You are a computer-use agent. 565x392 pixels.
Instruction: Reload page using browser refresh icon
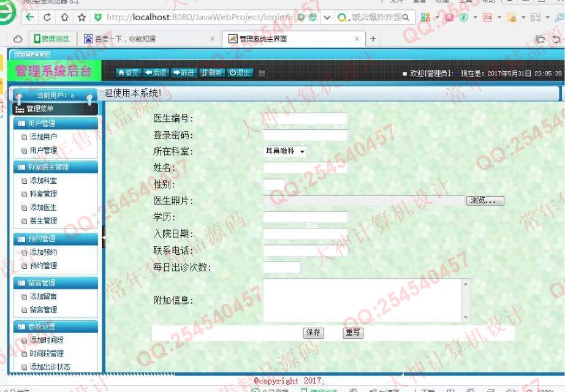tap(47, 17)
